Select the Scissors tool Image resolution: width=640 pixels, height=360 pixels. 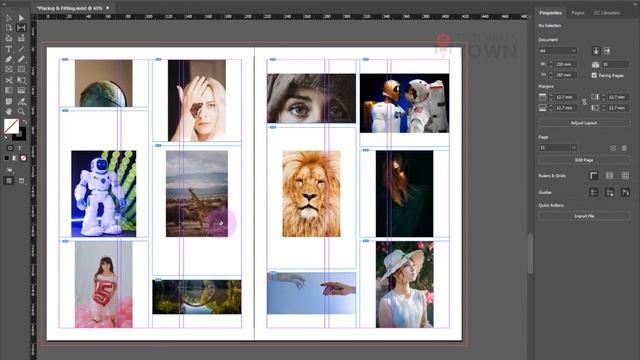tap(9, 80)
